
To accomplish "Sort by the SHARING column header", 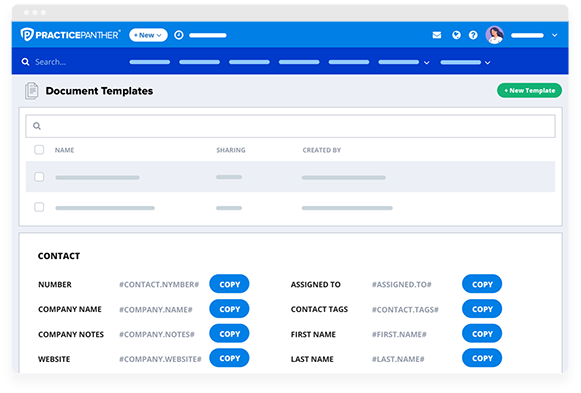I will [x=231, y=150].
